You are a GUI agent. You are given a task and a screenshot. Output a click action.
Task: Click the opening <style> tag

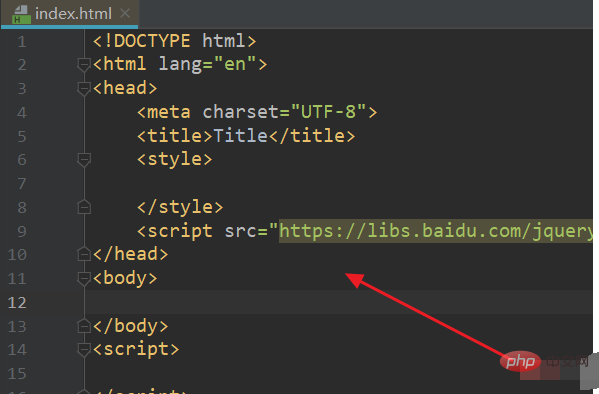click(x=175, y=159)
